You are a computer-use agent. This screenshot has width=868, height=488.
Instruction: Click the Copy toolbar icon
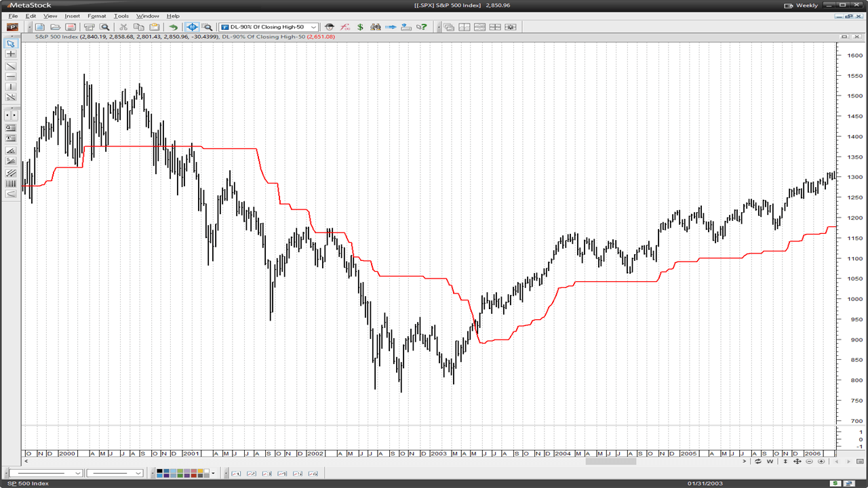tap(138, 27)
